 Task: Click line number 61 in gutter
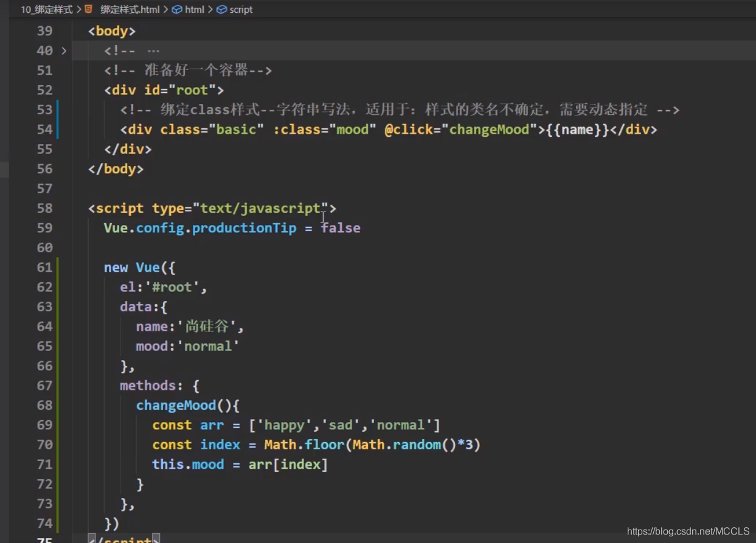tap(44, 268)
